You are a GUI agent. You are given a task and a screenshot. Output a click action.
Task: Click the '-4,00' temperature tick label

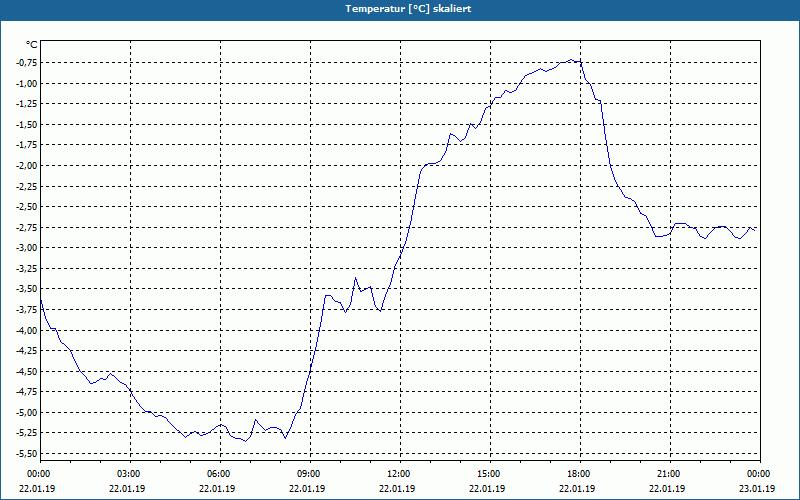pos(28,330)
